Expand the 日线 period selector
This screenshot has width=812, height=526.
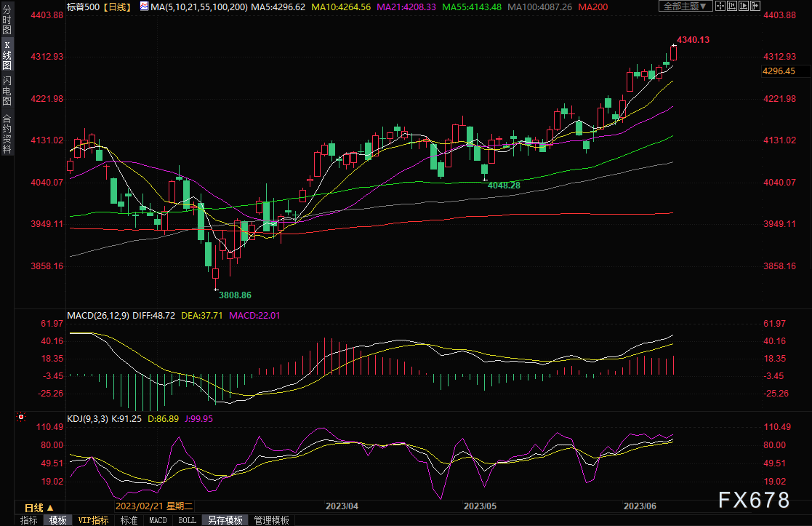tap(39, 508)
